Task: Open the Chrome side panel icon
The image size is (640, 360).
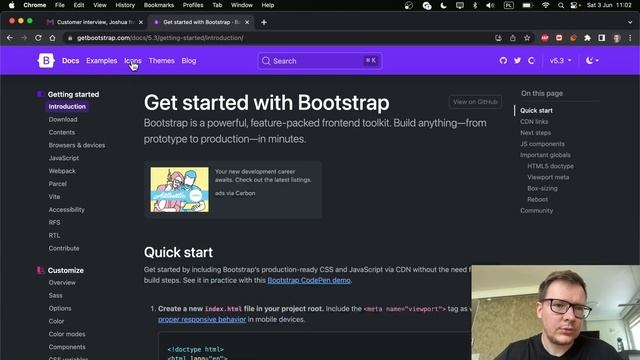Action: pos(602,38)
